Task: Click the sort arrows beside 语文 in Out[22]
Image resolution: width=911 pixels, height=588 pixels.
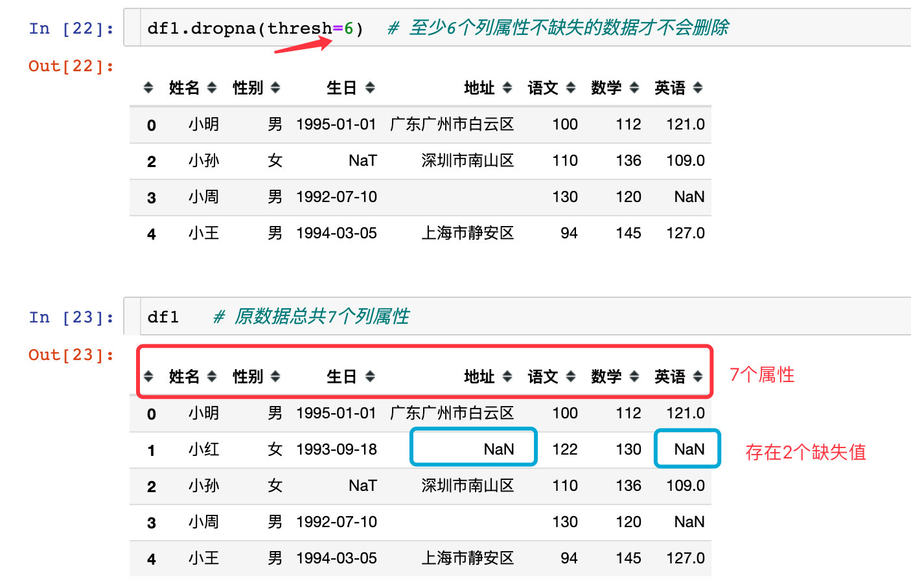Action: (x=570, y=88)
